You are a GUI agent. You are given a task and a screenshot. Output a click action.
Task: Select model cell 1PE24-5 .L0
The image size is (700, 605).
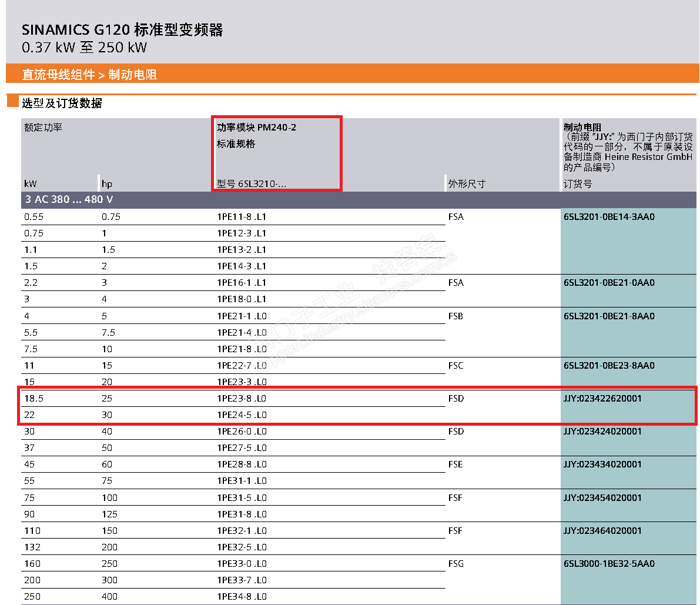click(242, 415)
